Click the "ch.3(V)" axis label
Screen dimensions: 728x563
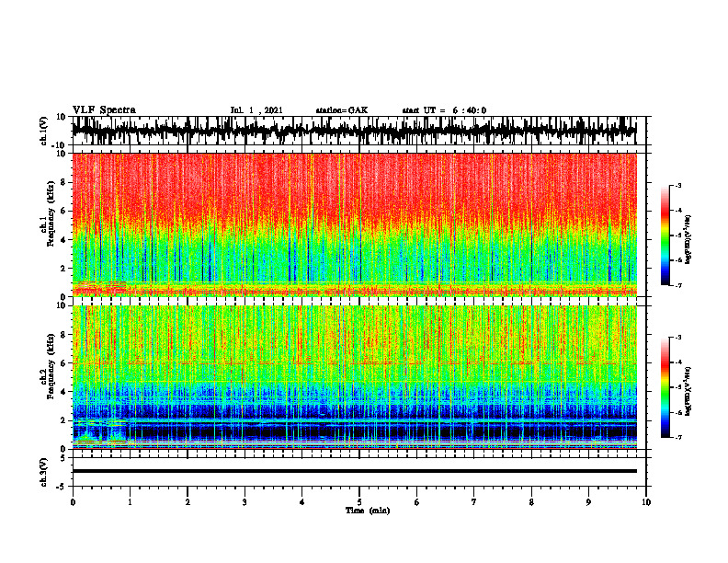(x=44, y=472)
